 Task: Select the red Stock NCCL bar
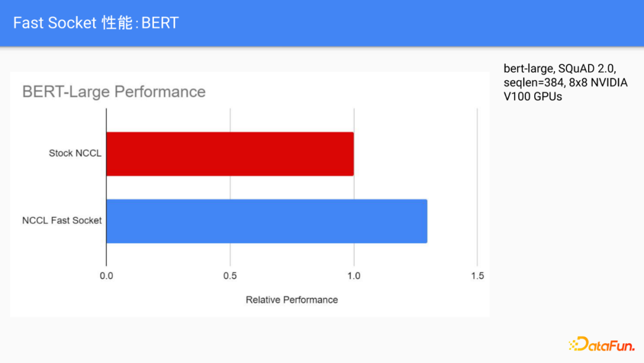(230, 153)
